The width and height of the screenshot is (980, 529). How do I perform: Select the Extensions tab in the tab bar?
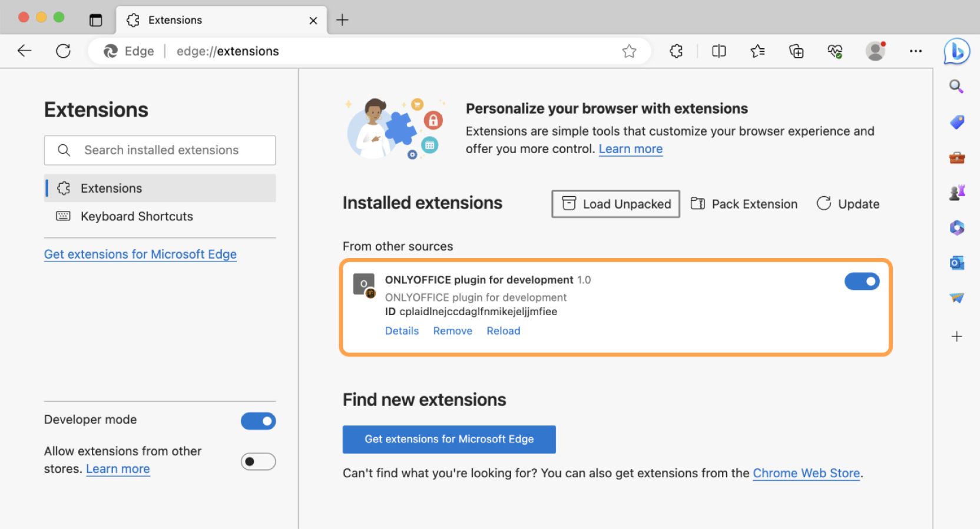coord(221,20)
